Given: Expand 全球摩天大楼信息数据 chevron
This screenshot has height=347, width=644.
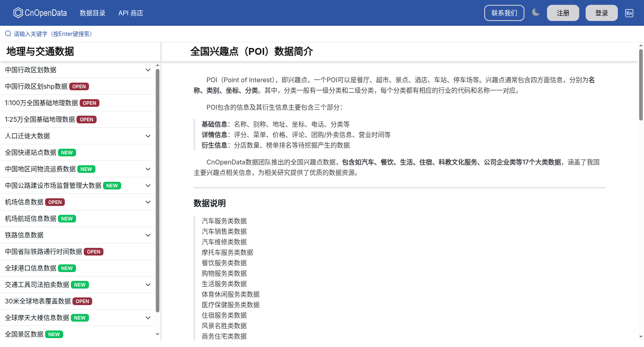Looking at the screenshot, I should (148, 318).
